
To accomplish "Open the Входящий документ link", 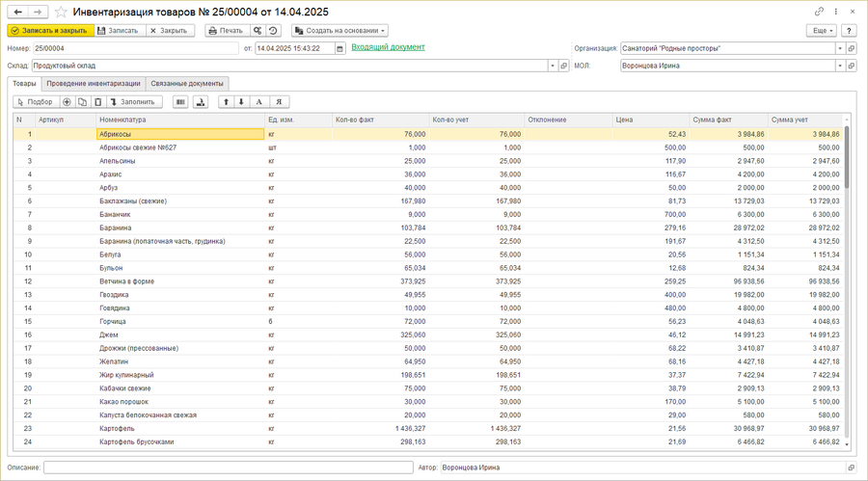I will point(388,47).
